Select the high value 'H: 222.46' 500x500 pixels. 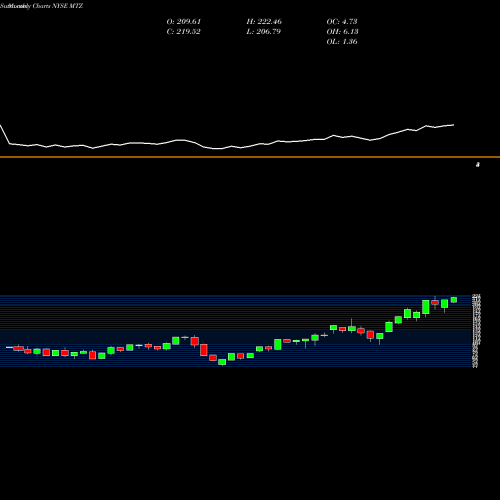click(264, 22)
